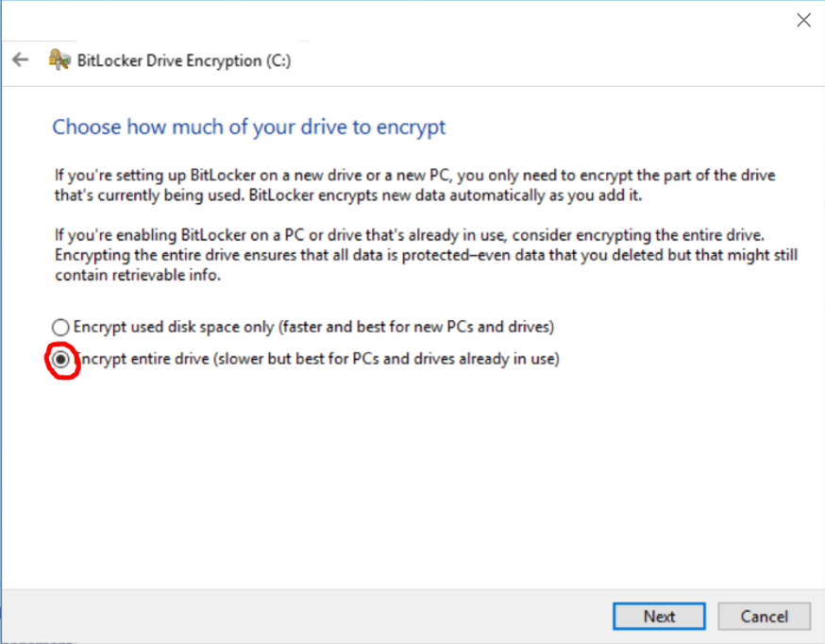Click the entire drive option's radio circle
Screen dimensions: 825x644
[60, 359]
